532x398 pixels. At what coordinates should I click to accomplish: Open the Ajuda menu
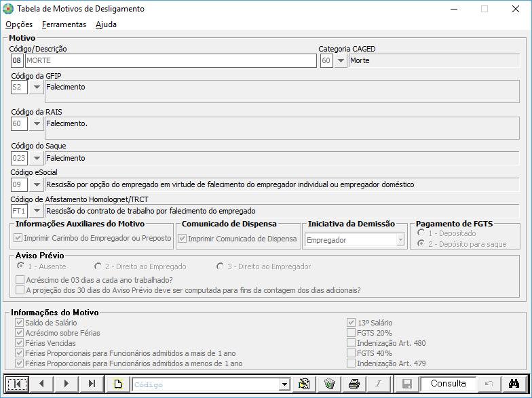click(x=106, y=24)
